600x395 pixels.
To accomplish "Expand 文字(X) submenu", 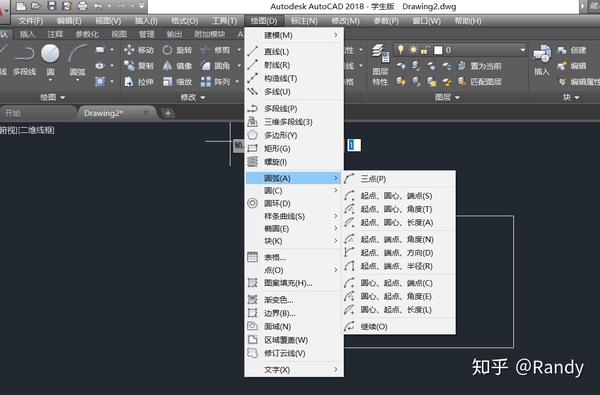I will (x=293, y=370).
